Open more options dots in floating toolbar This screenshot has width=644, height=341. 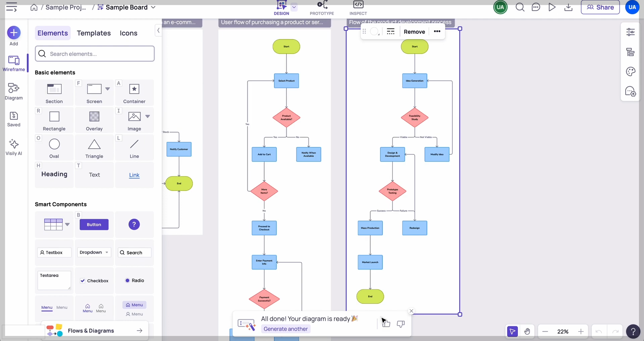point(437,31)
